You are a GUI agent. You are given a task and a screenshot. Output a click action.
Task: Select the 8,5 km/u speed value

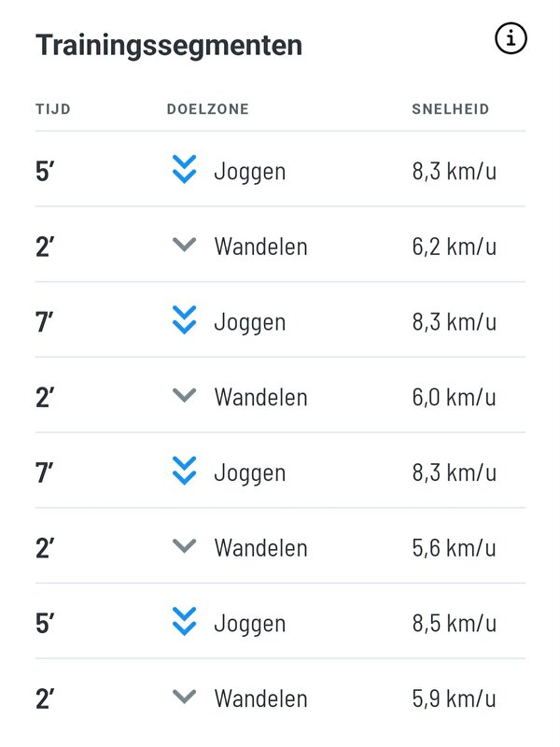coord(454,623)
